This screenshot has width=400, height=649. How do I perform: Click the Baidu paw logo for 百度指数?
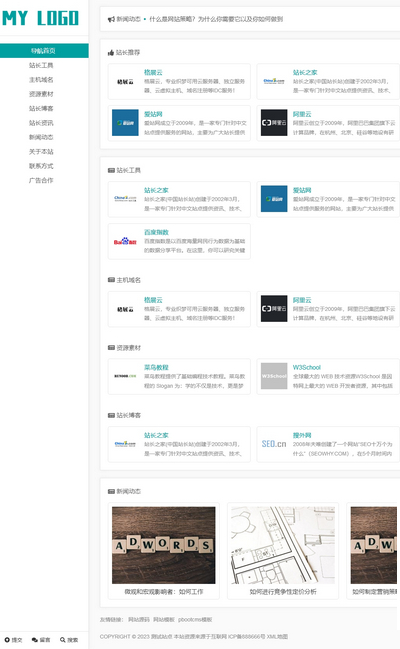click(x=125, y=241)
